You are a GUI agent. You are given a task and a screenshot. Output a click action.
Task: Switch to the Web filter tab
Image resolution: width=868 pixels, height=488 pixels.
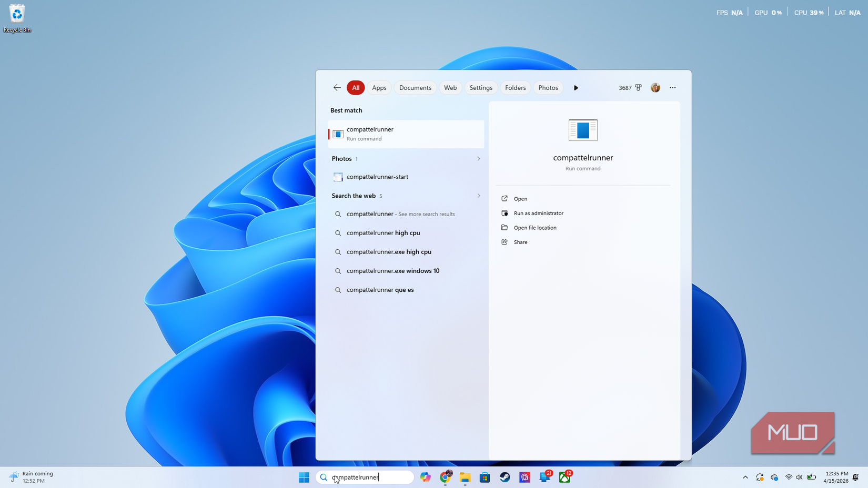pos(450,88)
